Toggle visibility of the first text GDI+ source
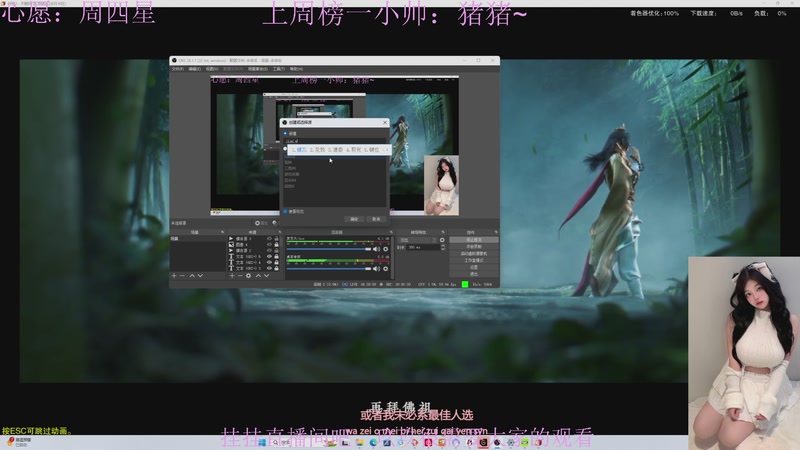Screen dimensions: 800x450 coord(269,256)
